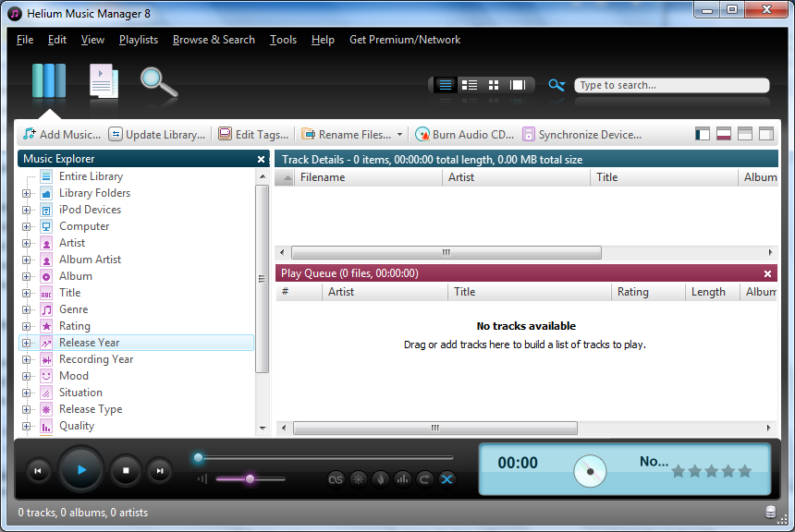Stop playback

click(126, 471)
